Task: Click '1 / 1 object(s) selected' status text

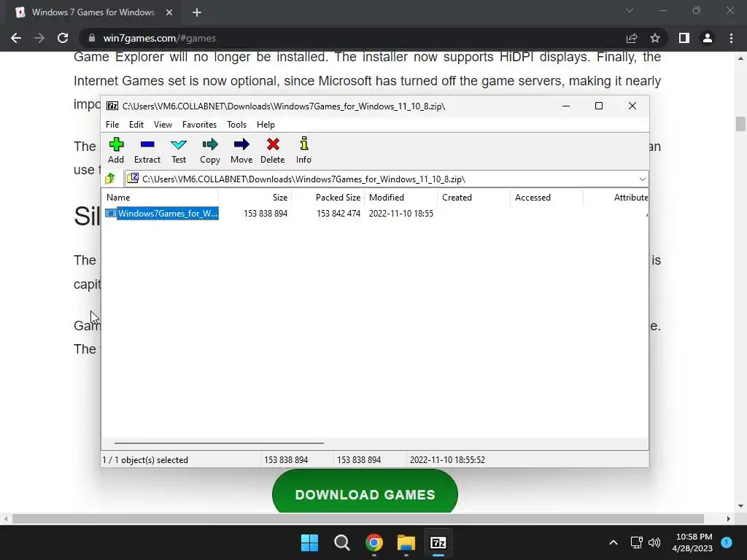Action: point(145,460)
